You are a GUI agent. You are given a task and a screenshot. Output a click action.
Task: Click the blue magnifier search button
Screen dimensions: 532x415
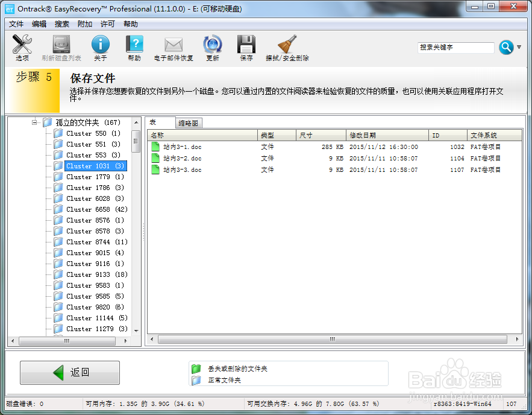pyautogui.click(x=506, y=47)
